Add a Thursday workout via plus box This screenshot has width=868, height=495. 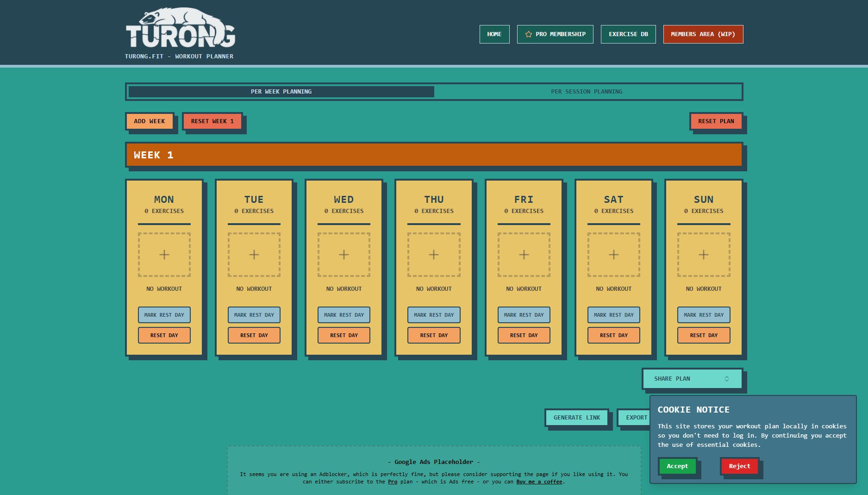(x=434, y=255)
